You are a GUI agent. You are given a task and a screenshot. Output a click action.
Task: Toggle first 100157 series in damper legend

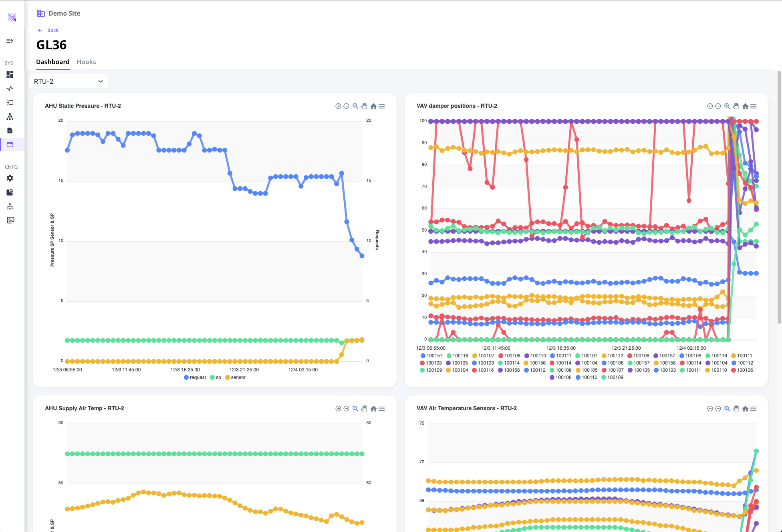431,356
